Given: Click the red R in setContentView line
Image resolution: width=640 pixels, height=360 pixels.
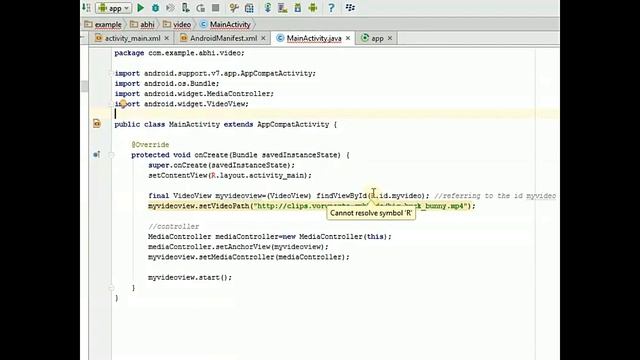Looking at the screenshot, I should coord(213,176).
